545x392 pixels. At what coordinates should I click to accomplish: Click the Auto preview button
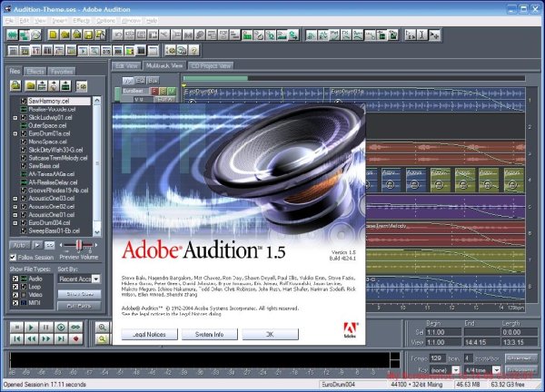(x=19, y=245)
